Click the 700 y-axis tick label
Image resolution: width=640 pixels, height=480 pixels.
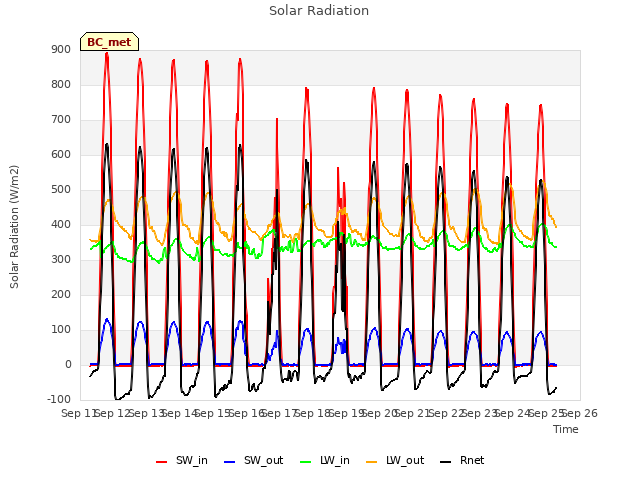tap(61, 120)
